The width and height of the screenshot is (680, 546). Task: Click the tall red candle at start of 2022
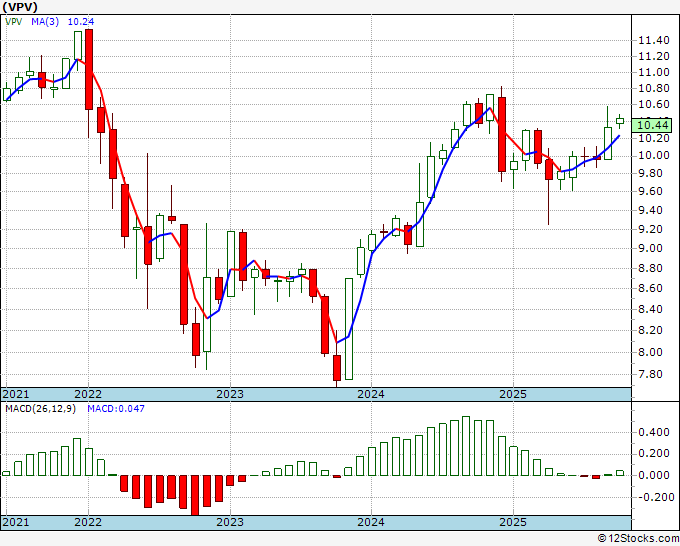(89, 69)
